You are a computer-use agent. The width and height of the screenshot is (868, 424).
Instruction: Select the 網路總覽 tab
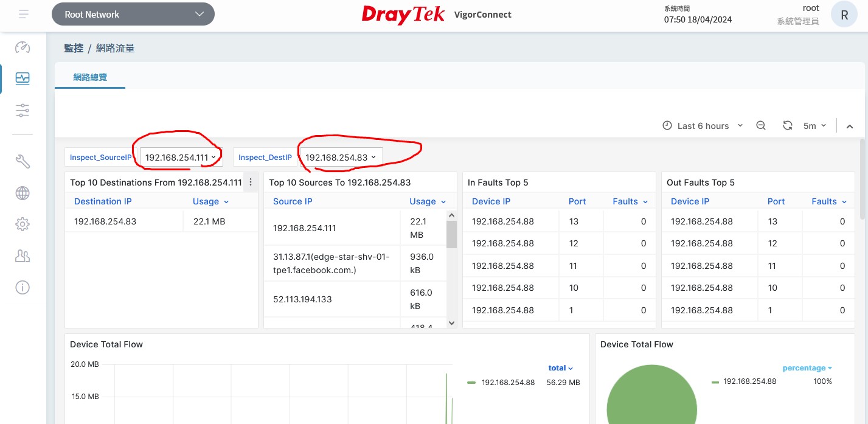(x=90, y=77)
